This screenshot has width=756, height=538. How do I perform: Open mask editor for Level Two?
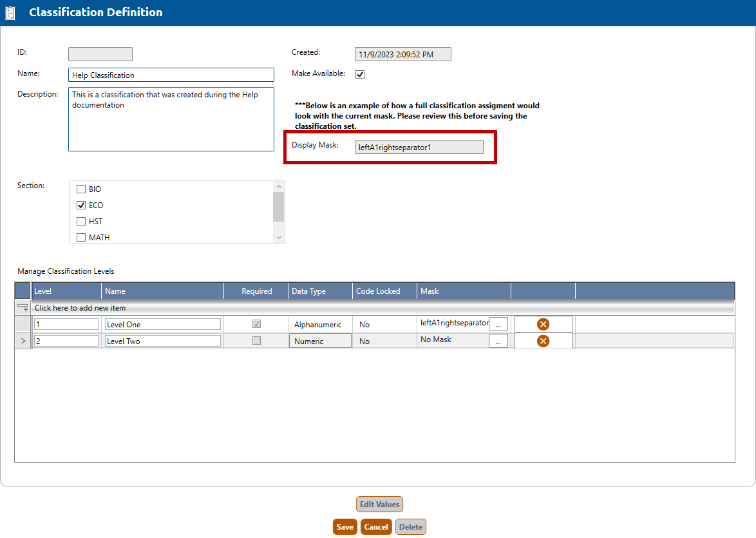pyautogui.click(x=498, y=341)
